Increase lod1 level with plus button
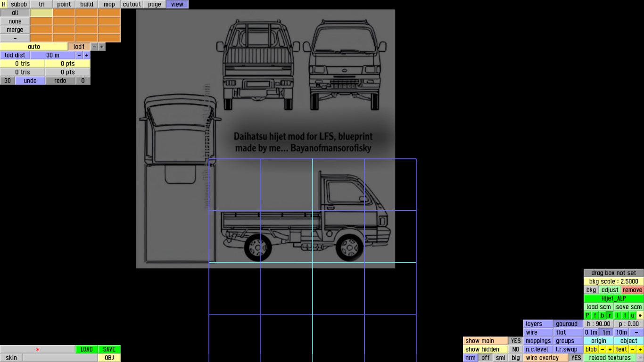The image size is (644, 362). [x=102, y=47]
